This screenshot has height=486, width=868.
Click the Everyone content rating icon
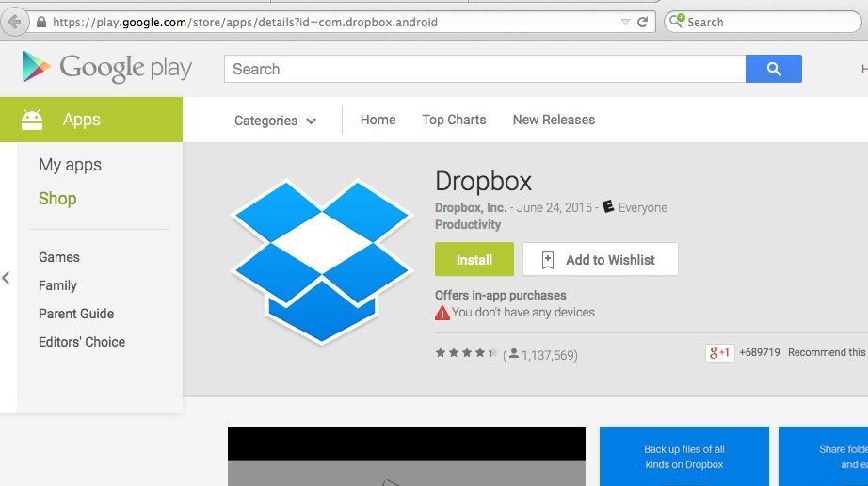[608, 206]
